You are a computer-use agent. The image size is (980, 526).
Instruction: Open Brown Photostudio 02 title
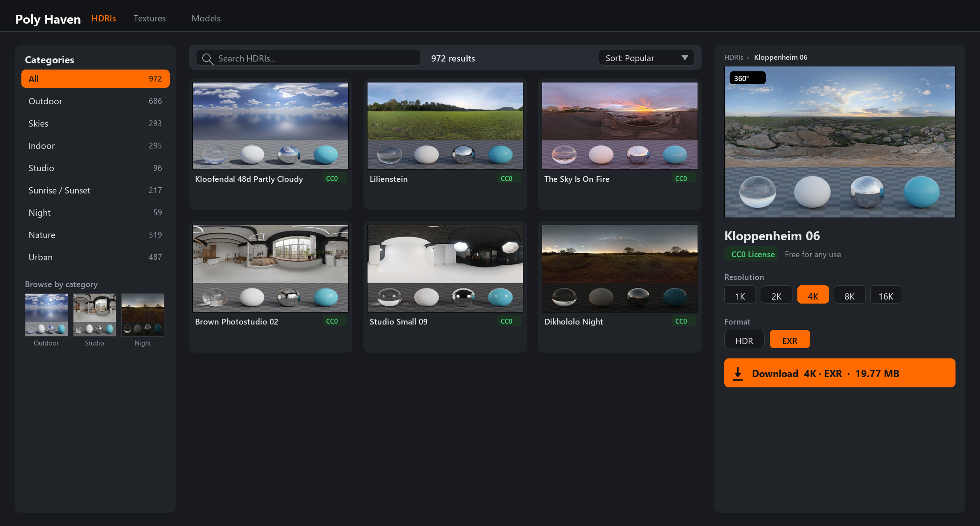coord(237,321)
